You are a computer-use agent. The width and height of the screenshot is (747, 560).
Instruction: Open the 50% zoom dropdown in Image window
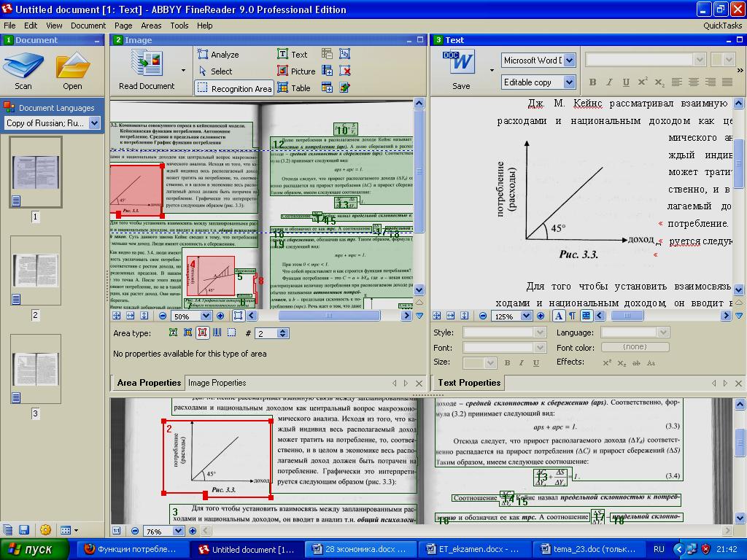[206, 316]
